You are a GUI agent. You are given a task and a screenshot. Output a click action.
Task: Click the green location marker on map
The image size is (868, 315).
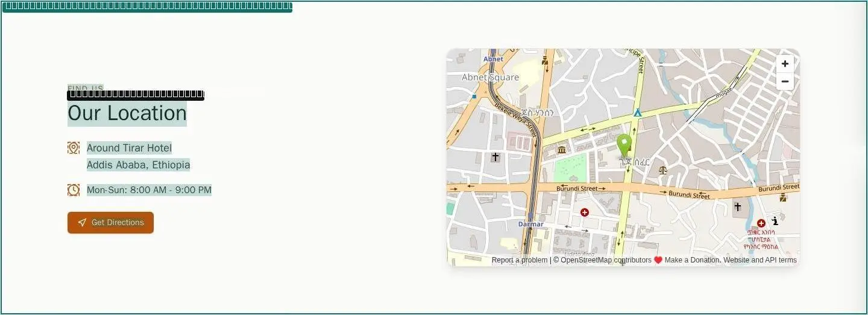tap(624, 147)
